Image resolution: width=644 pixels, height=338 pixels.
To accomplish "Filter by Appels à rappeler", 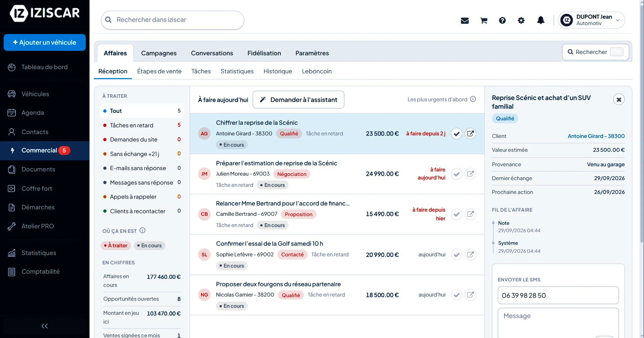I will pos(142,197).
